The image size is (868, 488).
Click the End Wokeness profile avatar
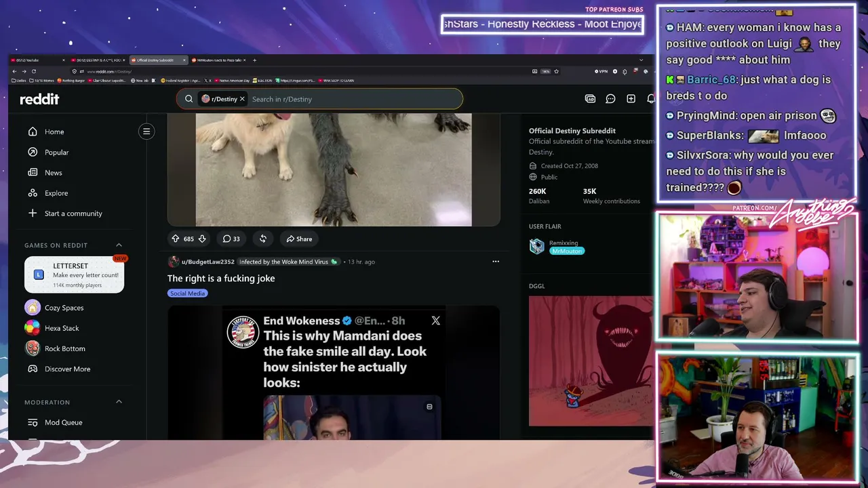243,332
